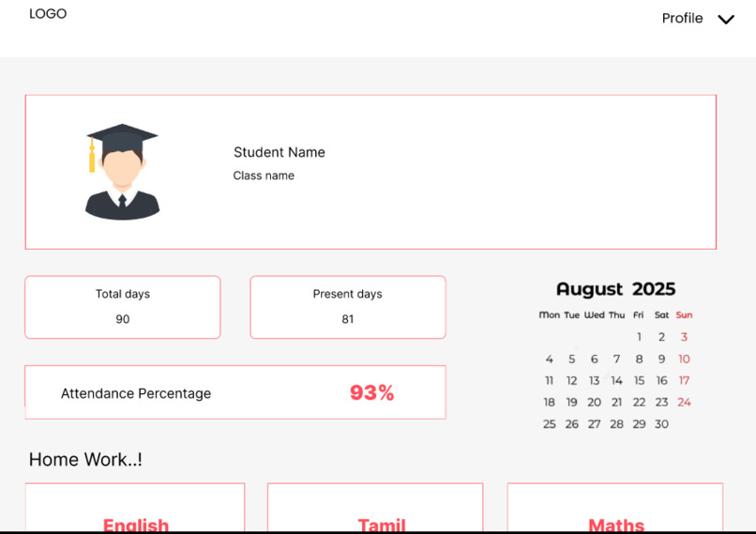Click the Wed column header
The image size is (756, 534).
pyautogui.click(x=594, y=315)
